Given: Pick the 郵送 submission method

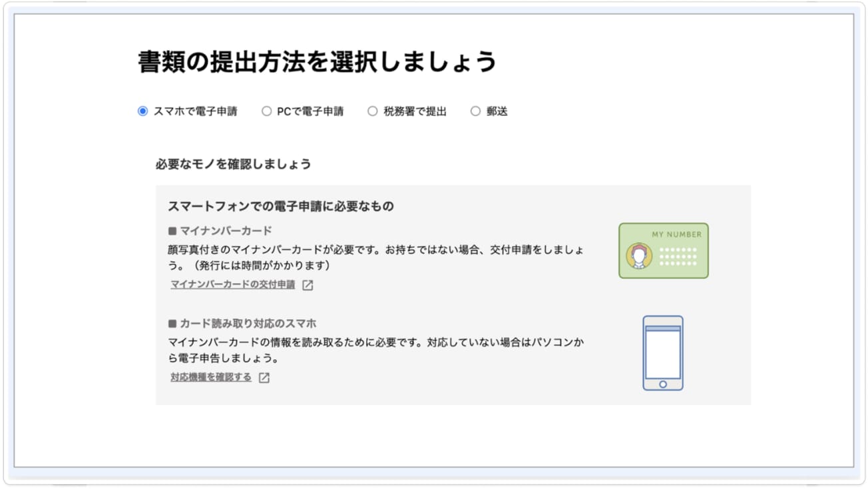Looking at the screenshot, I should point(475,111).
